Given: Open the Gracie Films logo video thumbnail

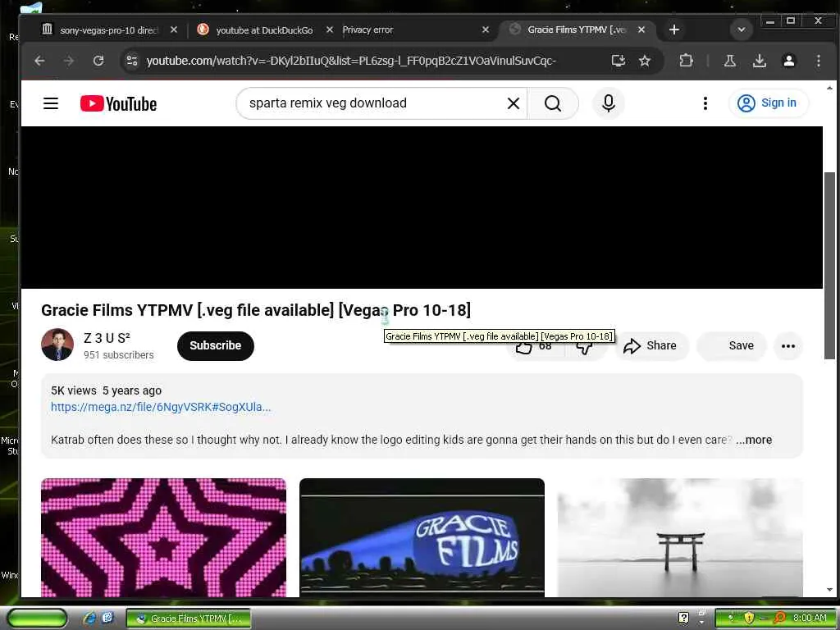Looking at the screenshot, I should pyautogui.click(x=422, y=537).
